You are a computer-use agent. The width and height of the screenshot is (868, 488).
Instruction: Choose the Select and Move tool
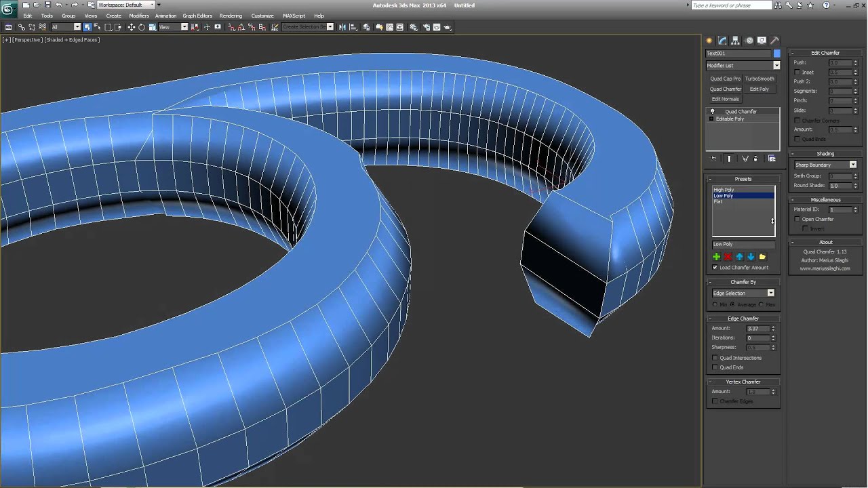pyautogui.click(x=132, y=27)
